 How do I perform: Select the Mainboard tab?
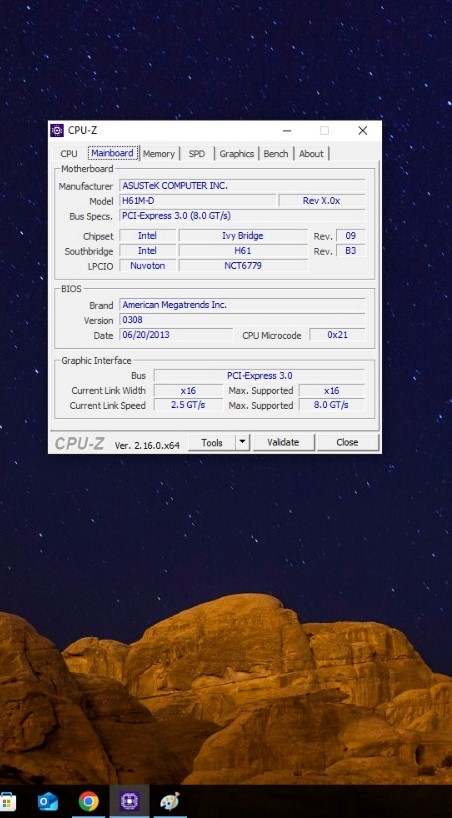point(113,153)
